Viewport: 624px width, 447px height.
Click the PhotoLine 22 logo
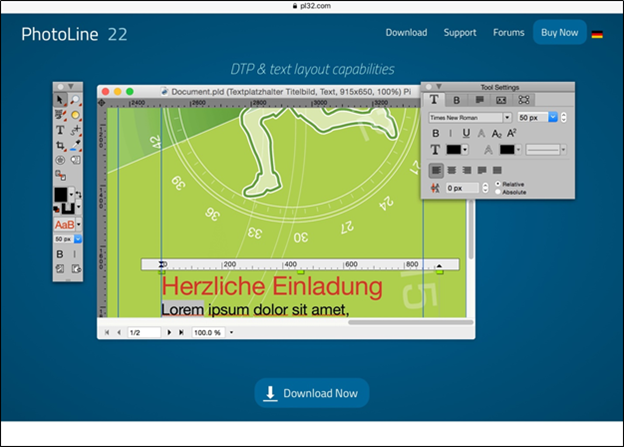pyautogui.click(x=74, y=34)
